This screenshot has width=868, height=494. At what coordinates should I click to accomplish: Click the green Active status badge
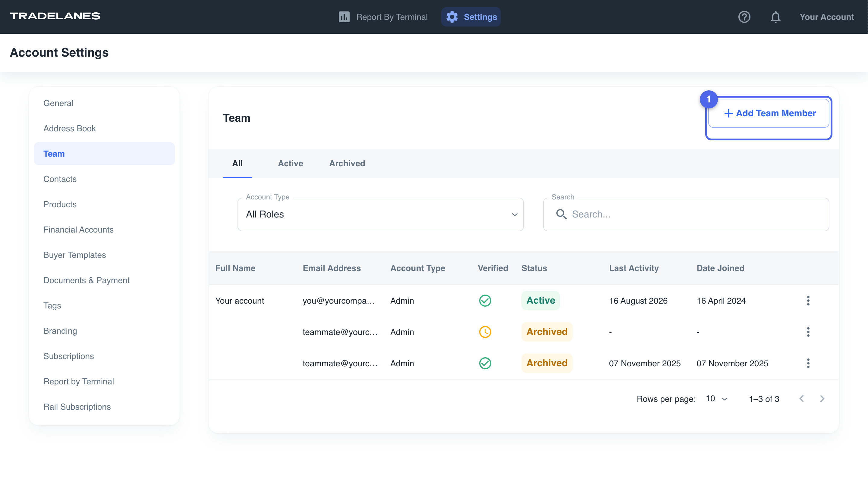540,301
